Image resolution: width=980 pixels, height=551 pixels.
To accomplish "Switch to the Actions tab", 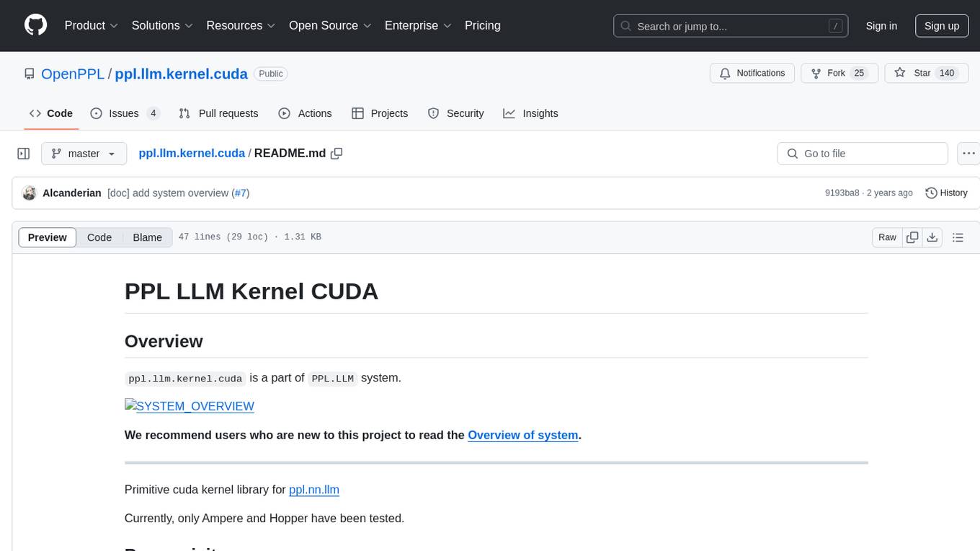I will pos(305,113).
